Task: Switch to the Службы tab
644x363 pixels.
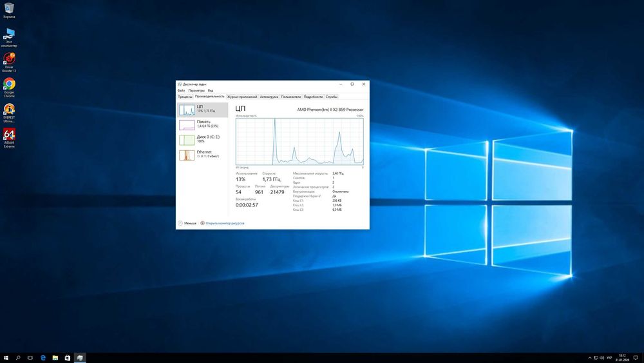Action: [332, 97]
